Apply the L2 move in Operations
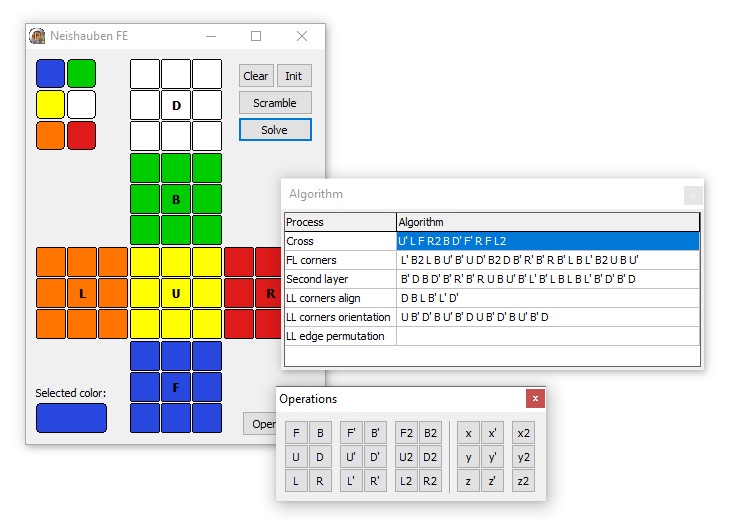Screen dimensions: 732x531 (406, 481)
